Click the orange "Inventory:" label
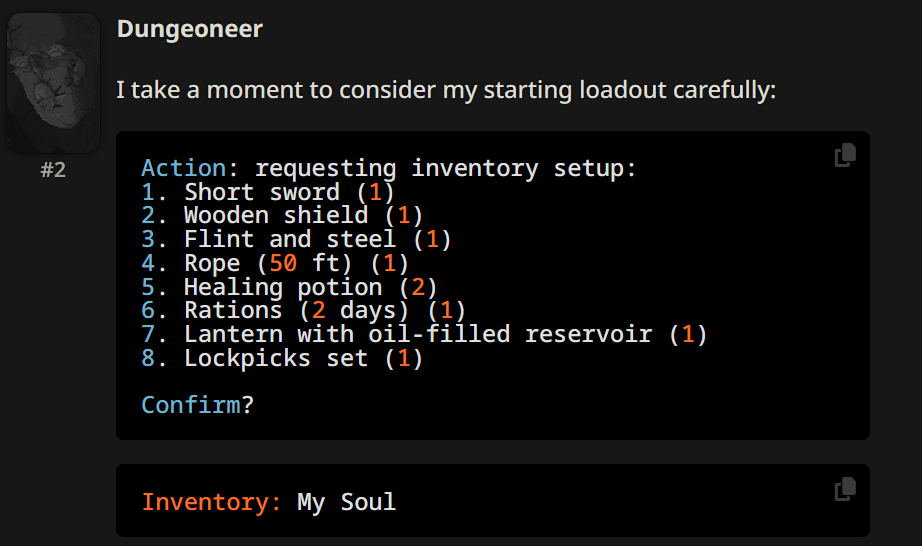922x546 pixels. pyautogui.click(x=211, y=501)
